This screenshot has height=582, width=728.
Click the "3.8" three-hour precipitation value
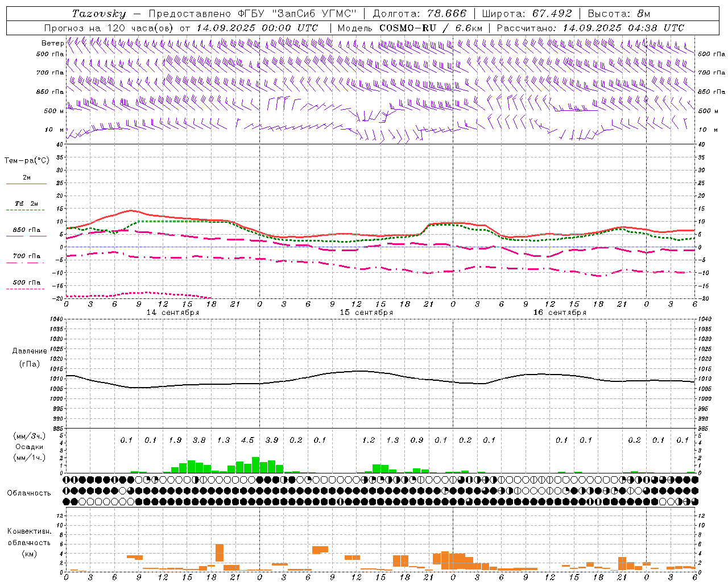pos(199,440)
